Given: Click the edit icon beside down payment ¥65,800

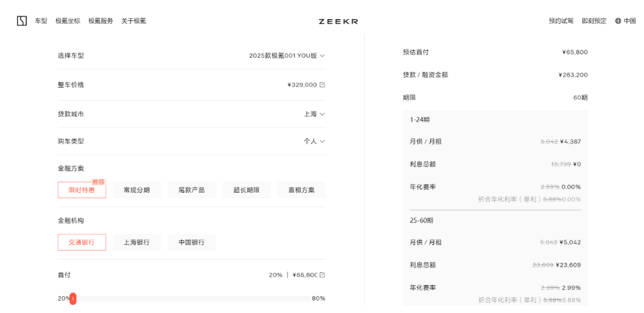Looking at the screenshot, I should pos(323,275).
